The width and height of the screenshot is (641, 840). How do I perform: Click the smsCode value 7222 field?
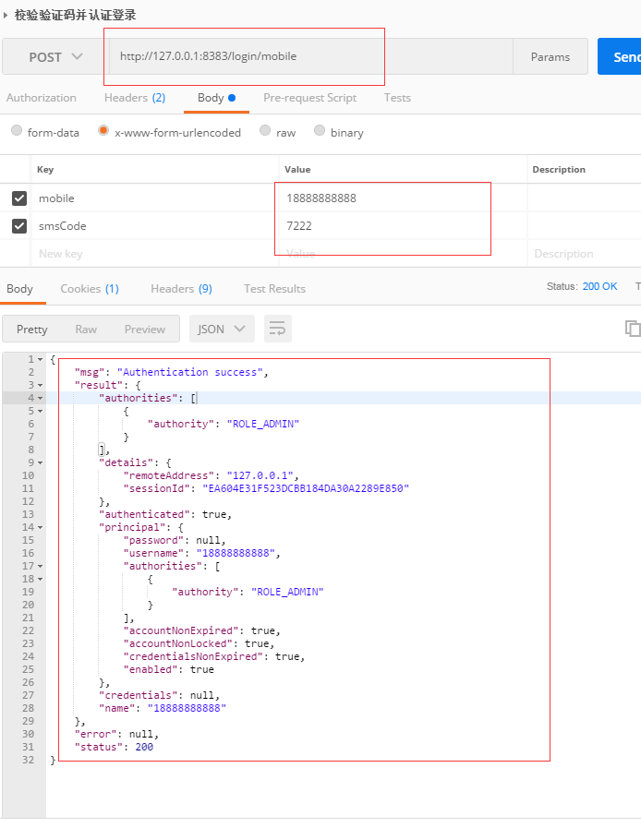click(x=403, y=226)
